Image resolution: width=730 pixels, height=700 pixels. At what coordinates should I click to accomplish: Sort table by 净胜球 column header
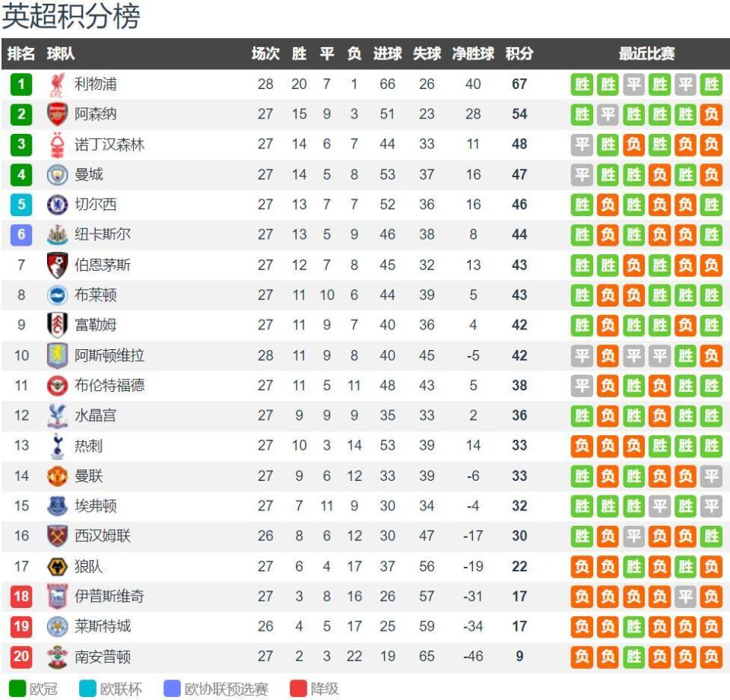[x=473, y=54]
